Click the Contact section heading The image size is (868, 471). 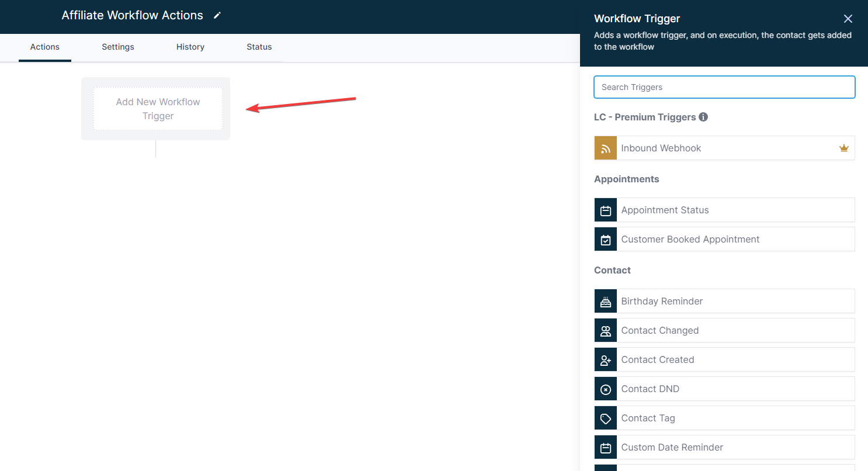[612, 270]
